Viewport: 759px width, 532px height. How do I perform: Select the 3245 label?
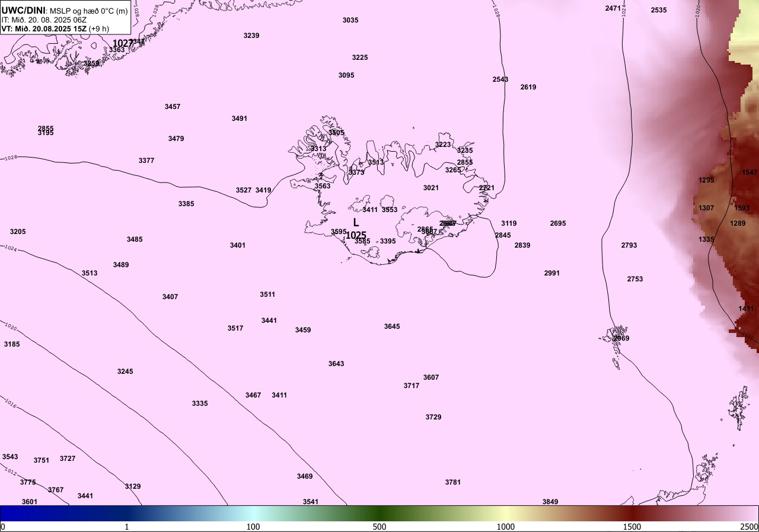pyautogui.click(x=125, y=371)
